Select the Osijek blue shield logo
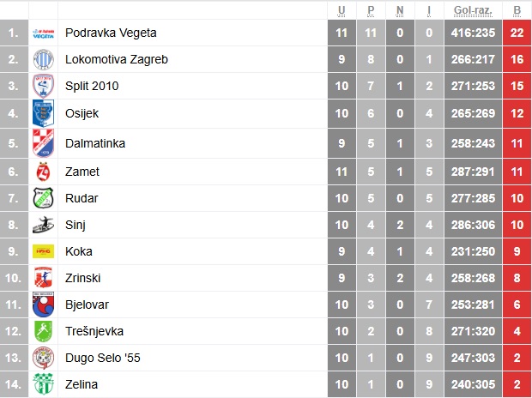 point(43,113)
